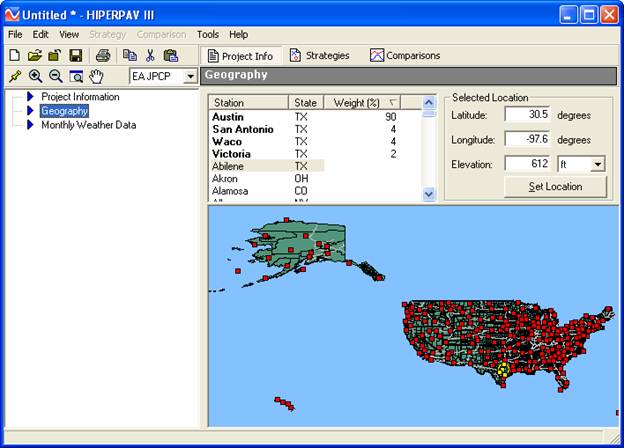Print using the printer icon
The height and width of the screenshot is (448, 624).
click(x=103, y=55)
